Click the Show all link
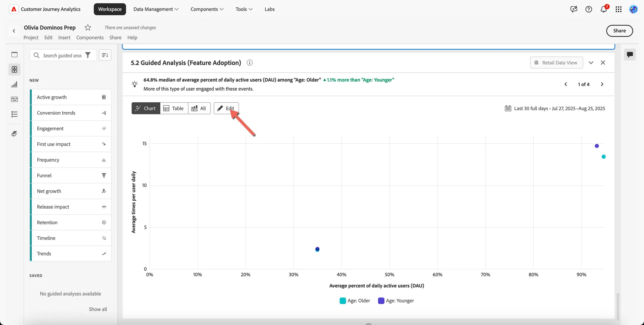 coord(98,309)
